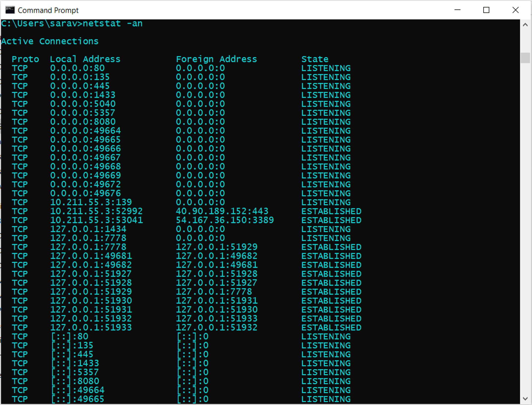Click local address 0.0.0.0:49676
This screenshot has height=405, width=532.
coord(85,193)
